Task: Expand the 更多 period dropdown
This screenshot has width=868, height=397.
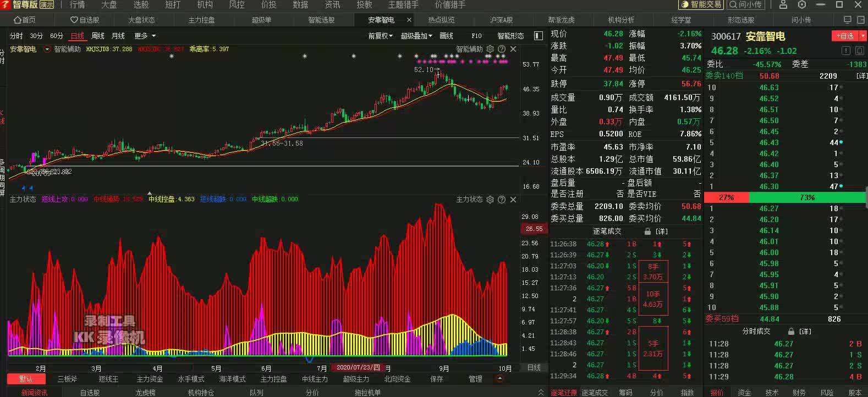Action: click(x=145, y=36)
